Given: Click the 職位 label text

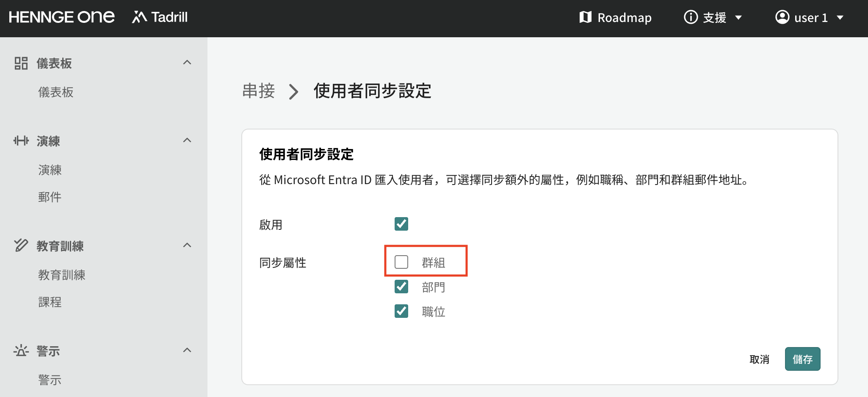Looking at the screenshot, I should (434, 312).
